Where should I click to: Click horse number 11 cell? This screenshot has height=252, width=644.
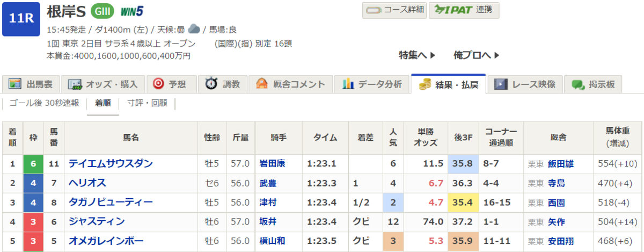(x=54, y=163)
